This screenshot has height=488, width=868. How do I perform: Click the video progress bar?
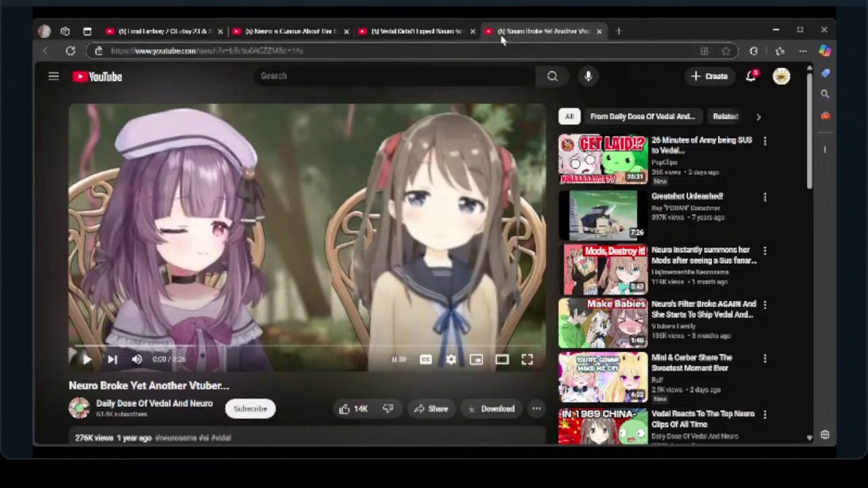(307, 346)
